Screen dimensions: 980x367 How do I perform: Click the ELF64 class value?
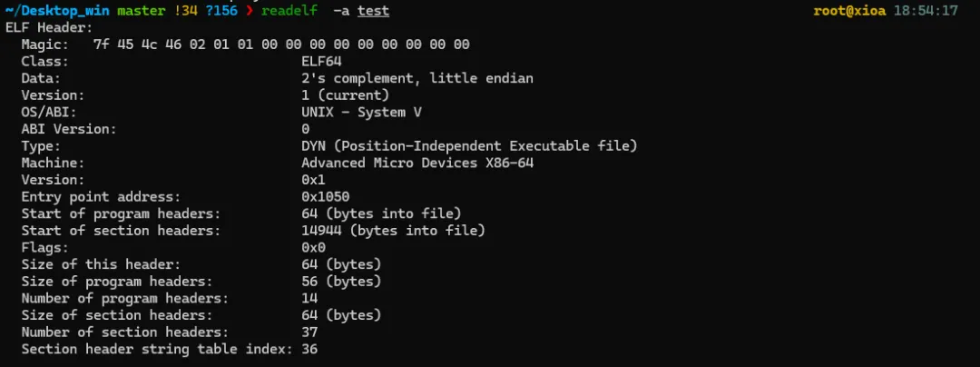tap(321, 62)
